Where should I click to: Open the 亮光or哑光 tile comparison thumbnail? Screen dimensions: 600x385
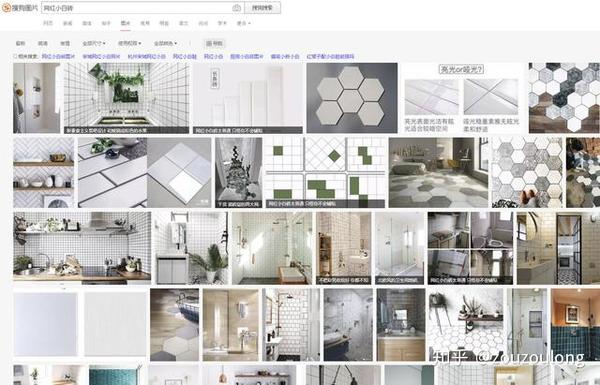coord(461,98)
